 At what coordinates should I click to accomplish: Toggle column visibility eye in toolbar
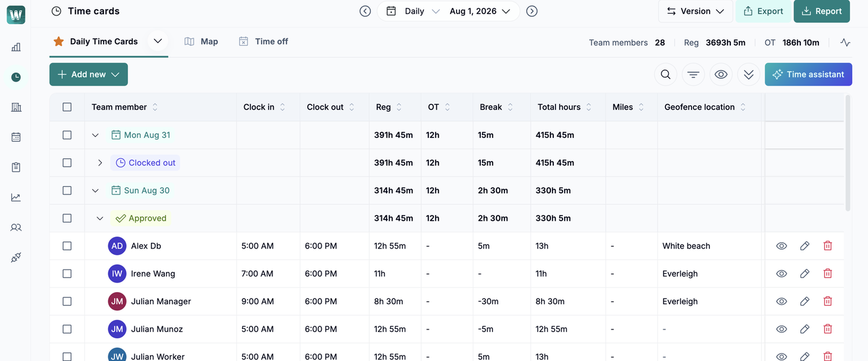click(x=721, y=74)
